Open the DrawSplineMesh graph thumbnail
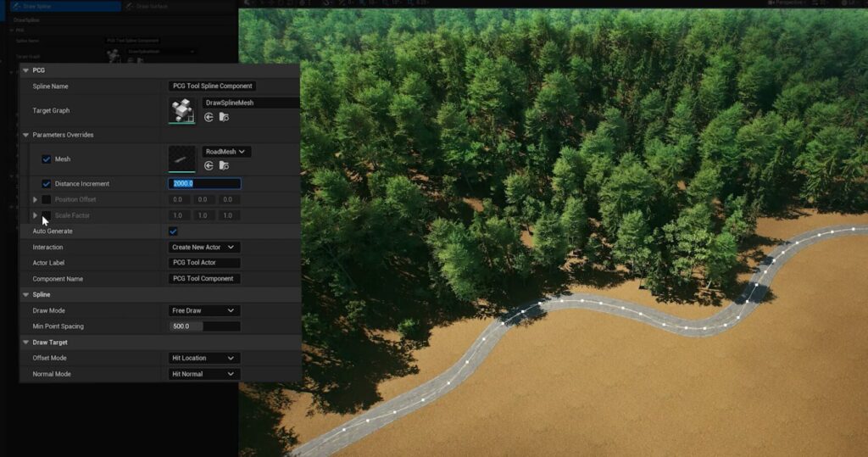Screen dimensions: 868x457 pos(181,110)
